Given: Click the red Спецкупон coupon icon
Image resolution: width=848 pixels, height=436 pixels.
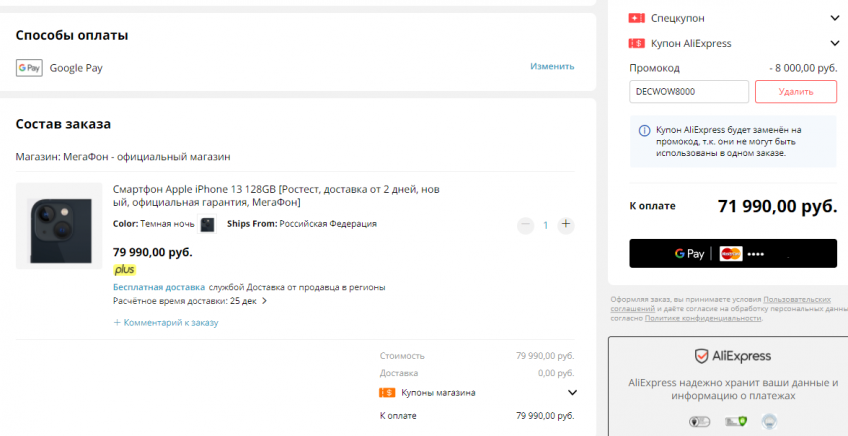Looking at the screenshot, I should tap(637, 18).
